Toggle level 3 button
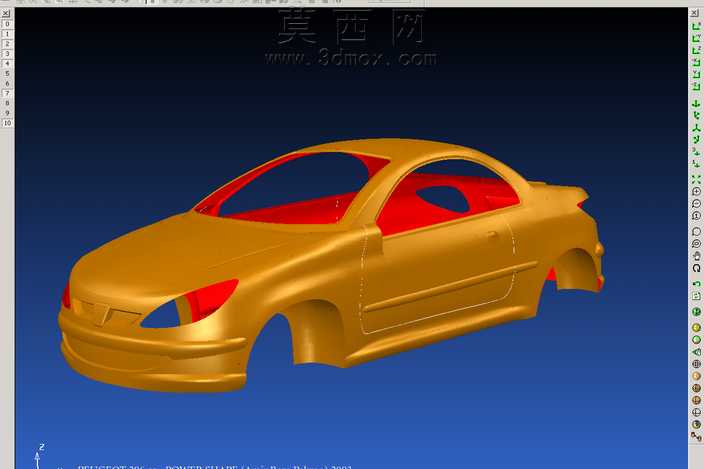The image size is (704, 469). [7, 54]
